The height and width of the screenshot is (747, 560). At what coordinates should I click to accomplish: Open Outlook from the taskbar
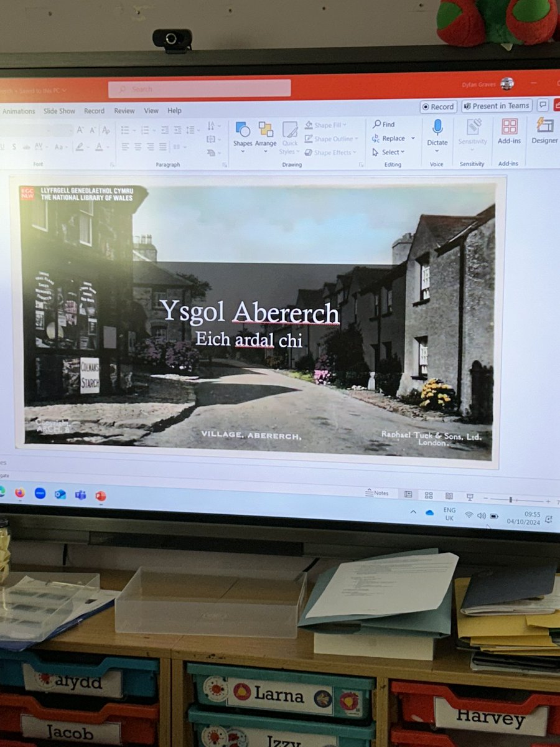click(x=60, y=494)
